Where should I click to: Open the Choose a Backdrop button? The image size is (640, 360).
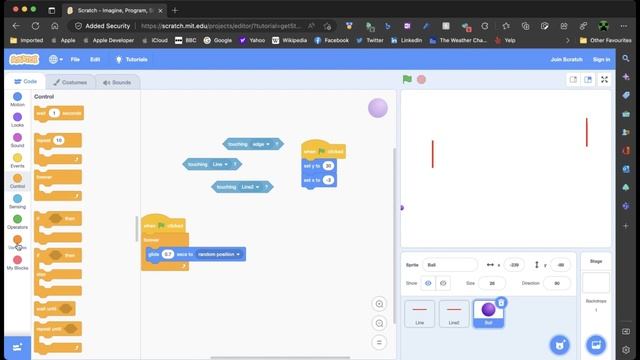596,345
